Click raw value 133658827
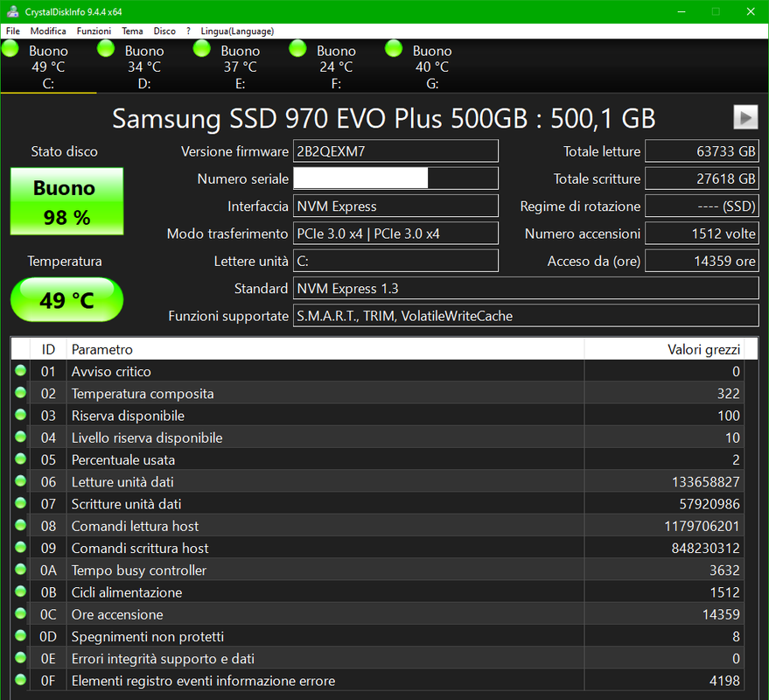This screenshot has width=769, height=700. [x=705, y=482]
